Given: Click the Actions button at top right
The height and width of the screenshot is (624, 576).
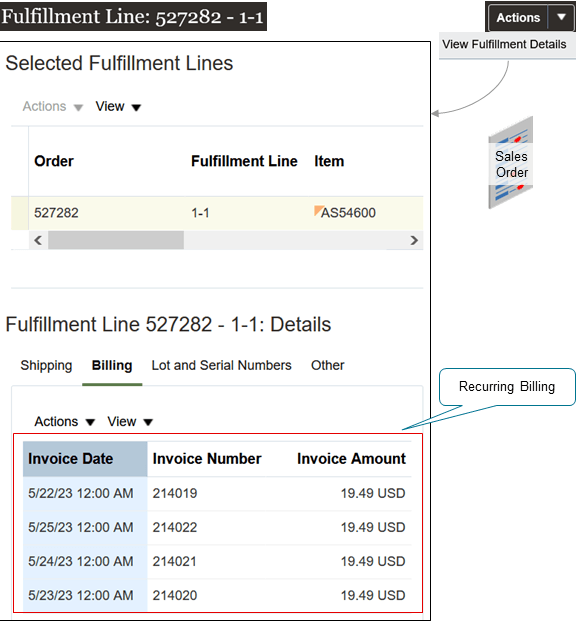Looking at the screenshot, I should (x=518, y=18).
